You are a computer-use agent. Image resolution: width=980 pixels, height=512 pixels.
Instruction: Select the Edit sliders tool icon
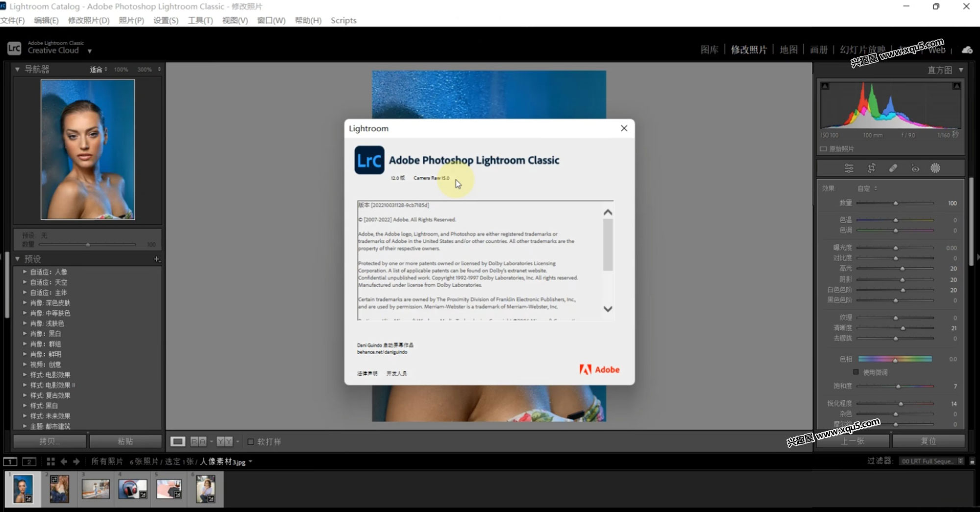(849, 168)
